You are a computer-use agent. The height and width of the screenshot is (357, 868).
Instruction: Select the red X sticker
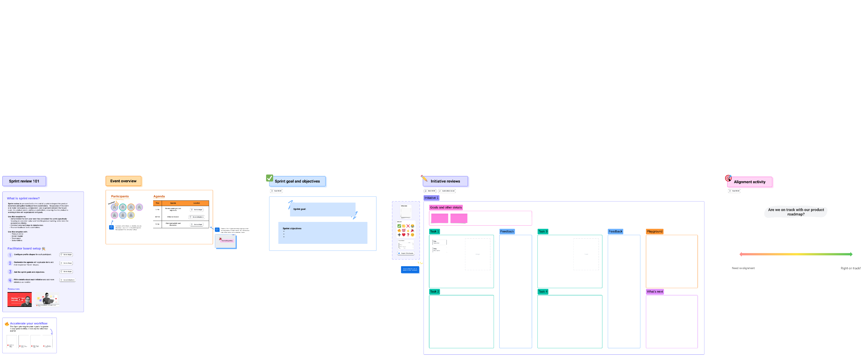click(x=408, y=226)
